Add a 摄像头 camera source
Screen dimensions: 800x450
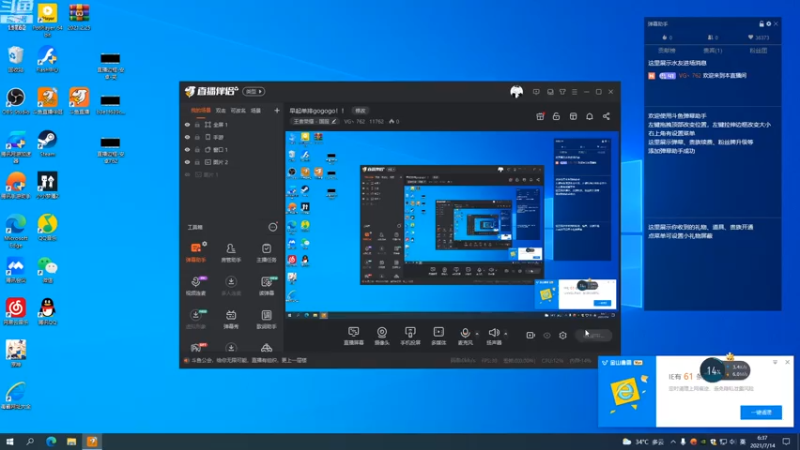click(x=382, y=336)
